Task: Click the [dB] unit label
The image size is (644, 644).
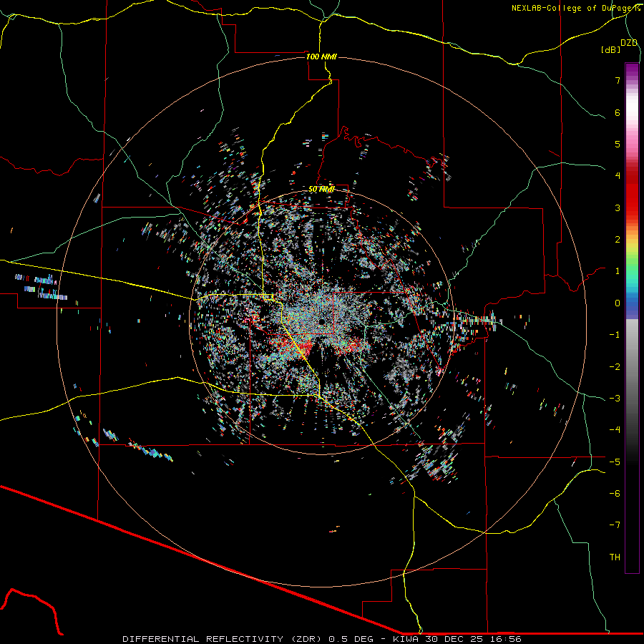Action: 611,49
